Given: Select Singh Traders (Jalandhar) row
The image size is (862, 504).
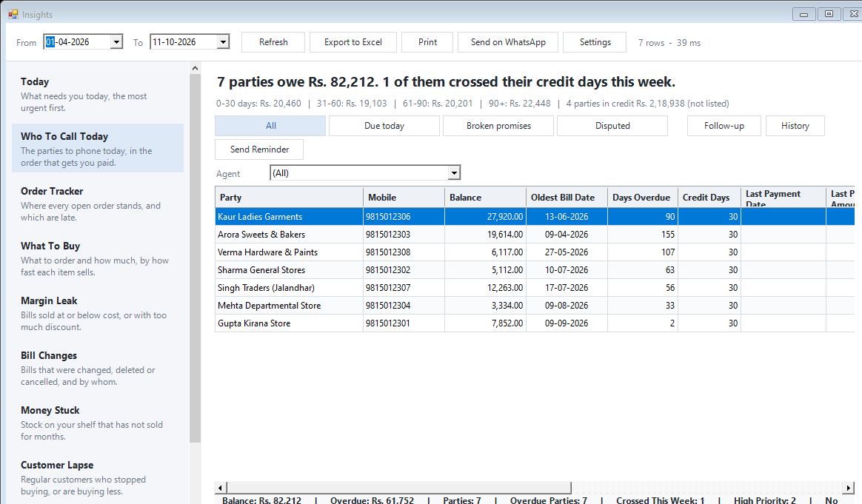Looking at the screenshot, I should (x=535, y=288).
